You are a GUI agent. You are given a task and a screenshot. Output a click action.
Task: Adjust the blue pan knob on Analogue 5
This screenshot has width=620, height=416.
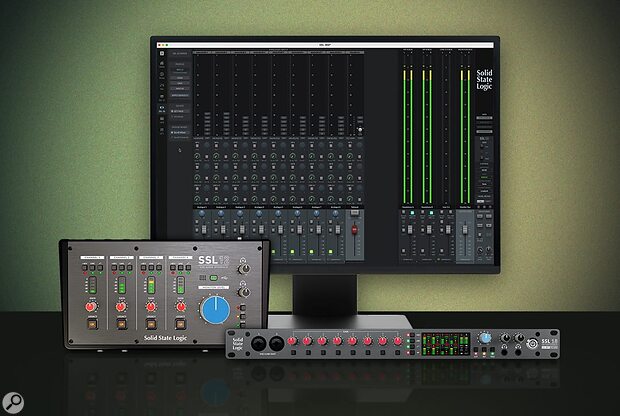pos(278,214)
